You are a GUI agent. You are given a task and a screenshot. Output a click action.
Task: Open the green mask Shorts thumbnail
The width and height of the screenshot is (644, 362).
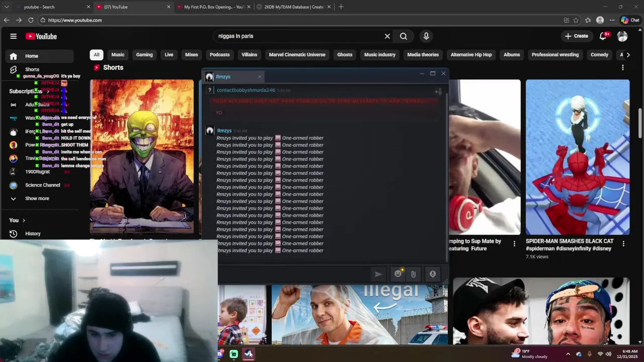click(x=142, y=156)
